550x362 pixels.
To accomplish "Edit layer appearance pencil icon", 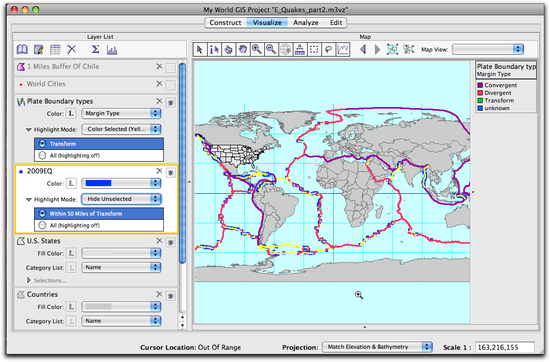I will 39,49.
